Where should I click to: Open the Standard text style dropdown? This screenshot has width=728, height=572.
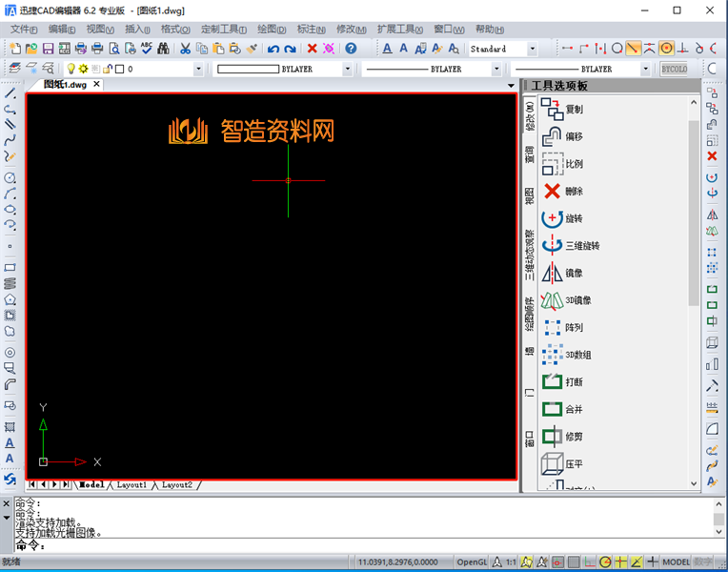[532, 49]
